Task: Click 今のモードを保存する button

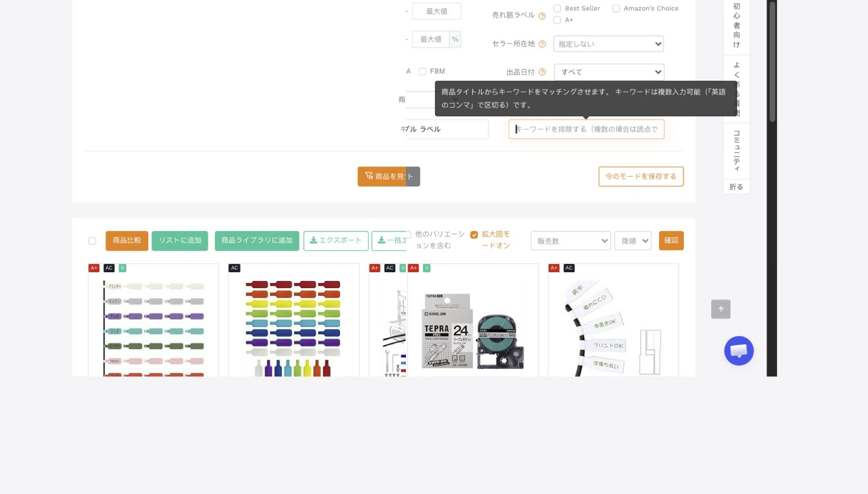Action: pos(641,177)
